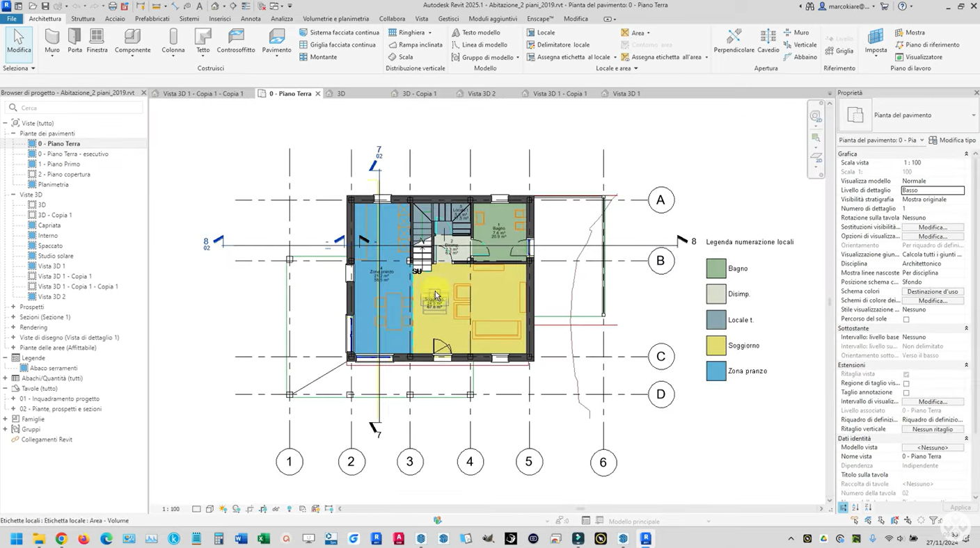Image resolution: width=980 pixels, height=548 pixels.
Task: Click the Soggiorno yellow legend swatch
Action: point(716,346)
